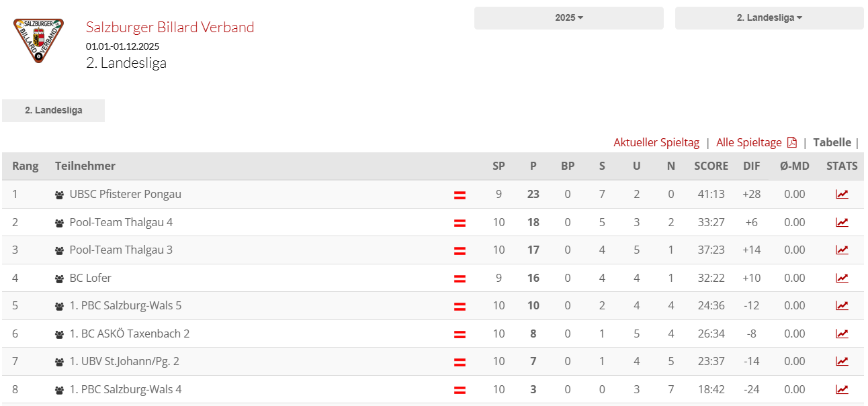Click team icon next to Pool-Team Thalgau 3
The height and width of the screenshot is (406, 868).
[x=59, y=250]
